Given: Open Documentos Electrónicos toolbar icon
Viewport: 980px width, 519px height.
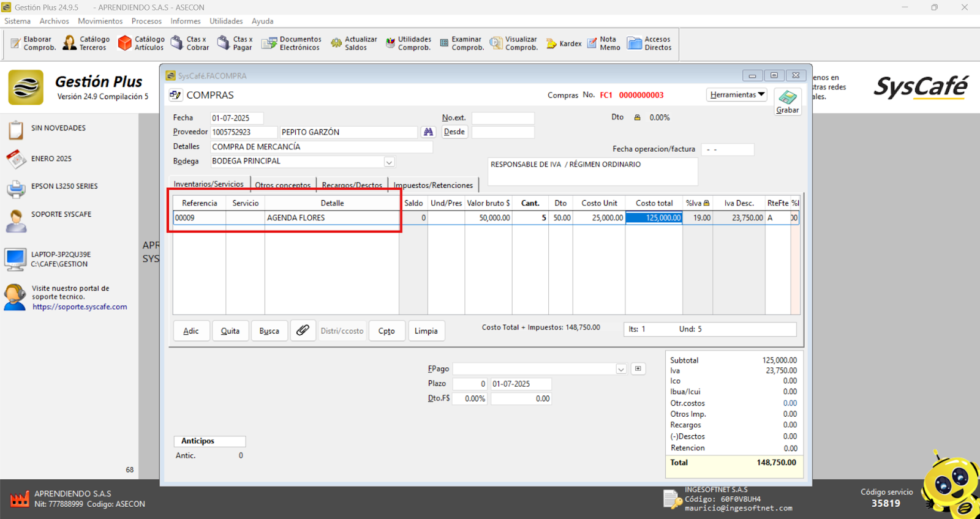Looking at the screenshot, I should click(x=292, y=43).
